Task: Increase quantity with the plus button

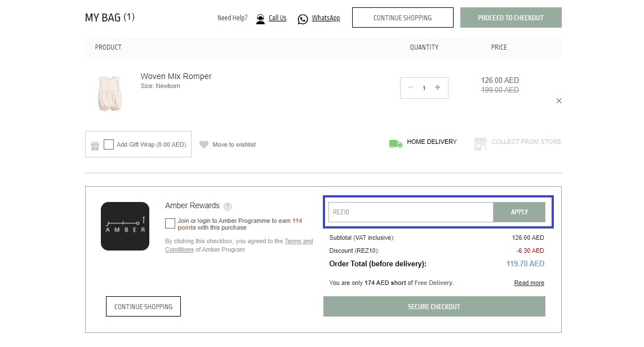Action: coord(438,87)
